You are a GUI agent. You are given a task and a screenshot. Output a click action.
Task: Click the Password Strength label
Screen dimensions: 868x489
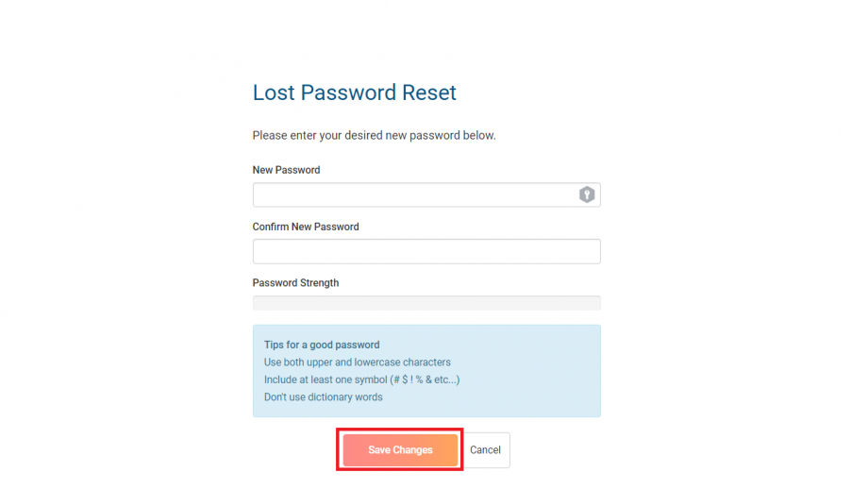295,283
